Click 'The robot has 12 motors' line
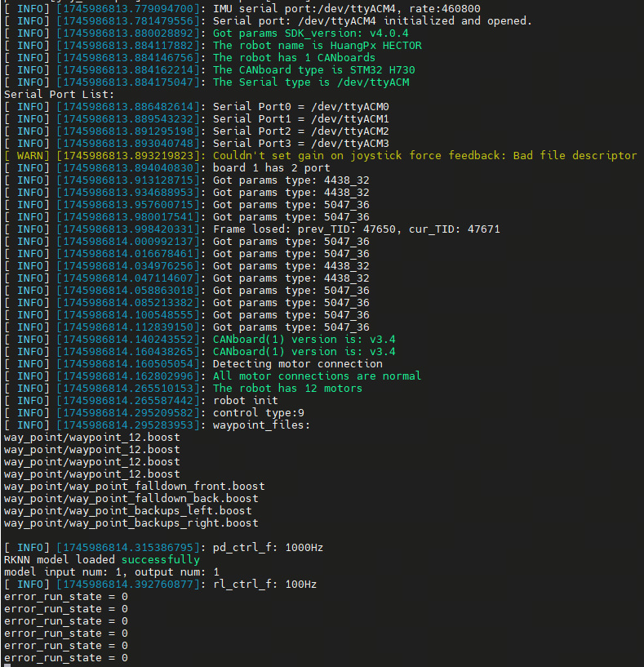 tap(287, 388)
